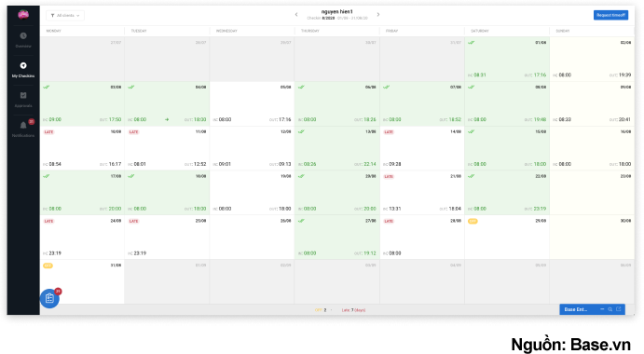Select the My Checkins sidebar icon

coord(23,65)
